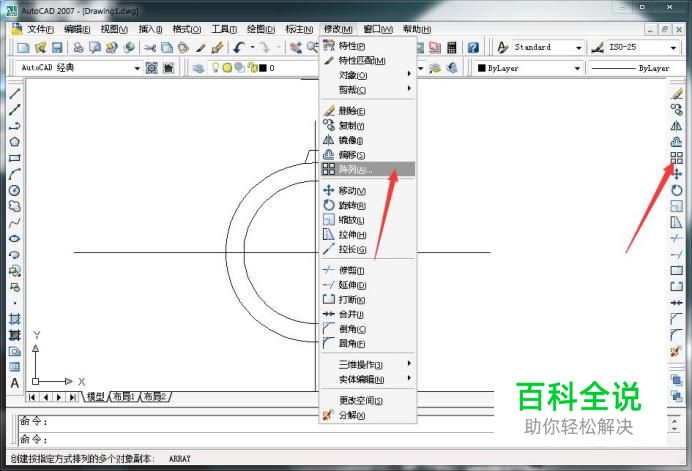The height and width of the screenshot is (471, 692).
Task: Open the 帮助(H) menu
Action: (x=417, y=29)
